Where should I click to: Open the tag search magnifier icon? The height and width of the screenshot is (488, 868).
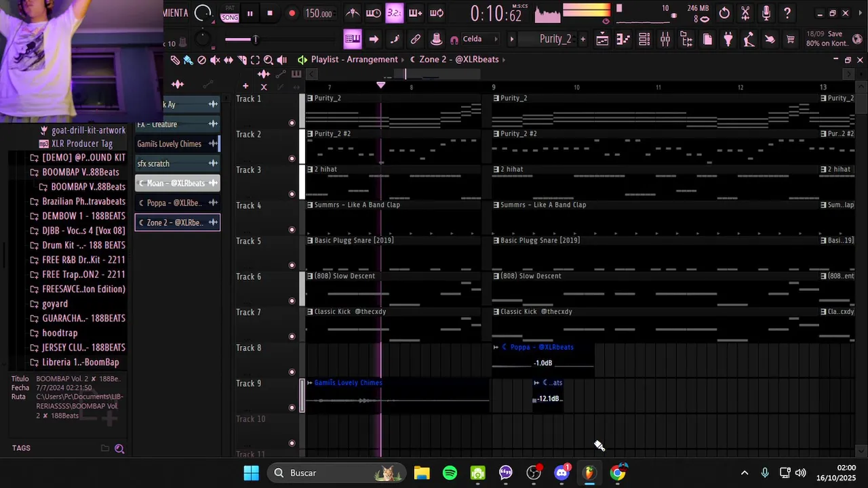119,448
